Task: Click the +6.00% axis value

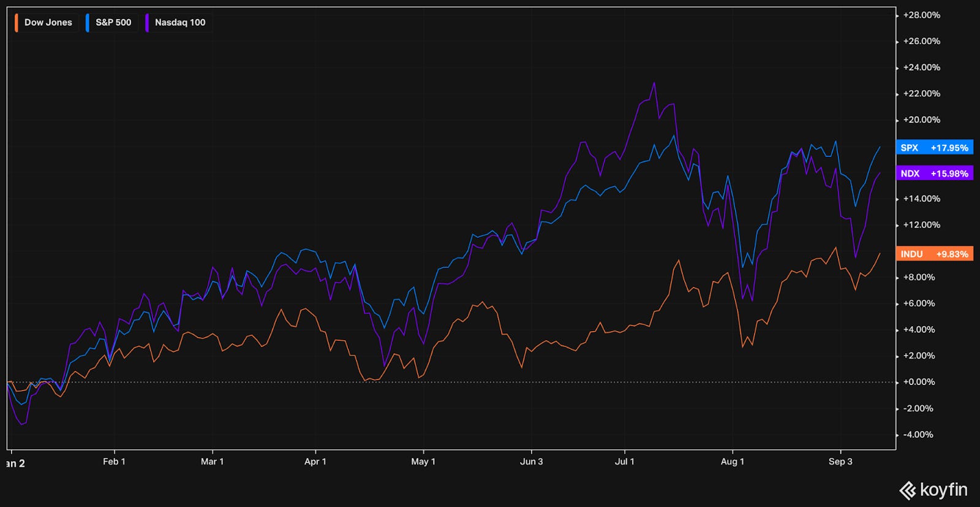Action: click(x=919, y=303)
